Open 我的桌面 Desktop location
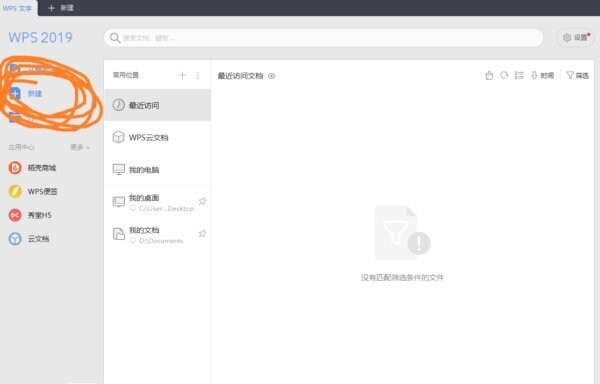 [x=157, y=202]
